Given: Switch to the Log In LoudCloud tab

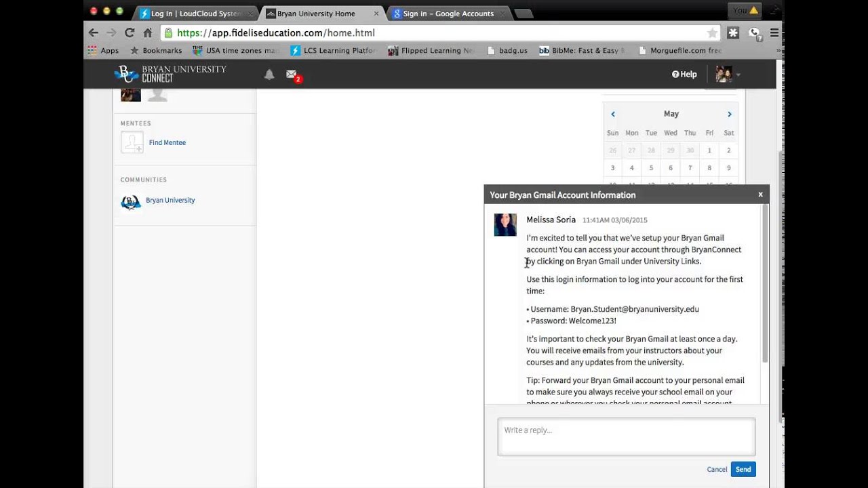Looking at the screenshot, I should coord(196,14).
